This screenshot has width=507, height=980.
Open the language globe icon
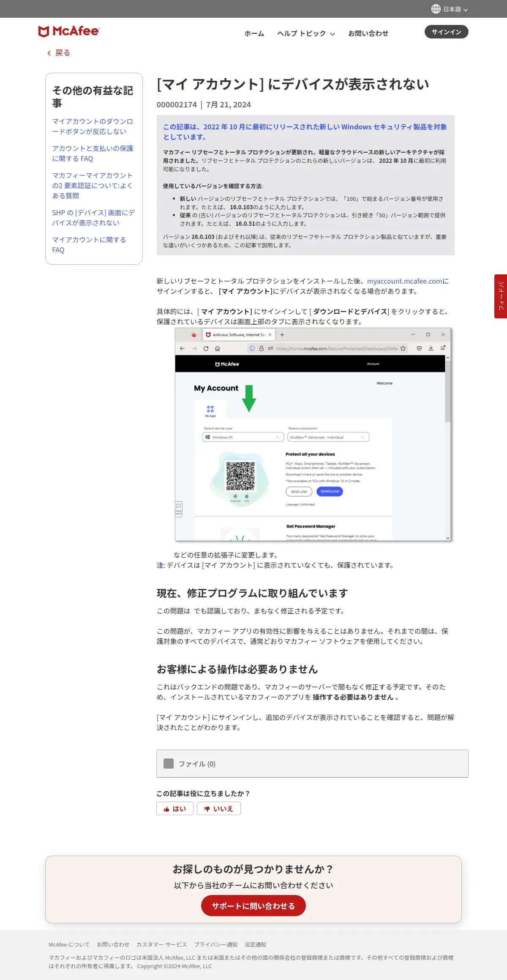436,9
